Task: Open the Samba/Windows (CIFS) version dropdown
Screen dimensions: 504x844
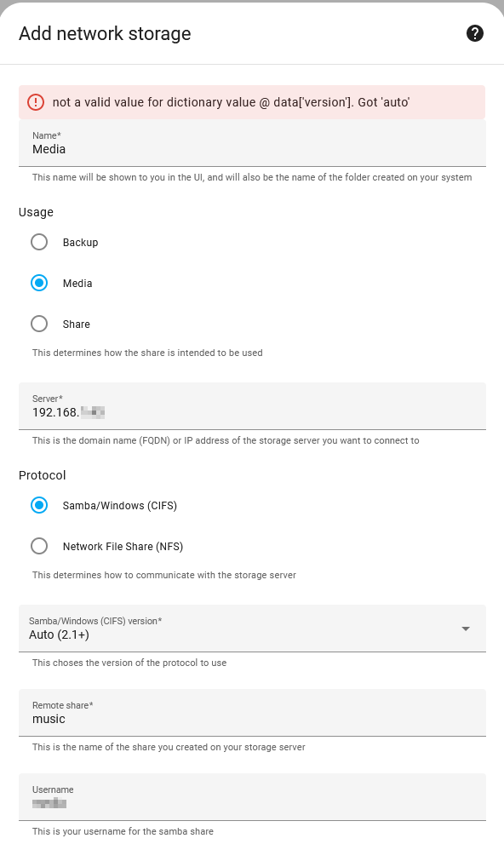Action: coord(252,628)
